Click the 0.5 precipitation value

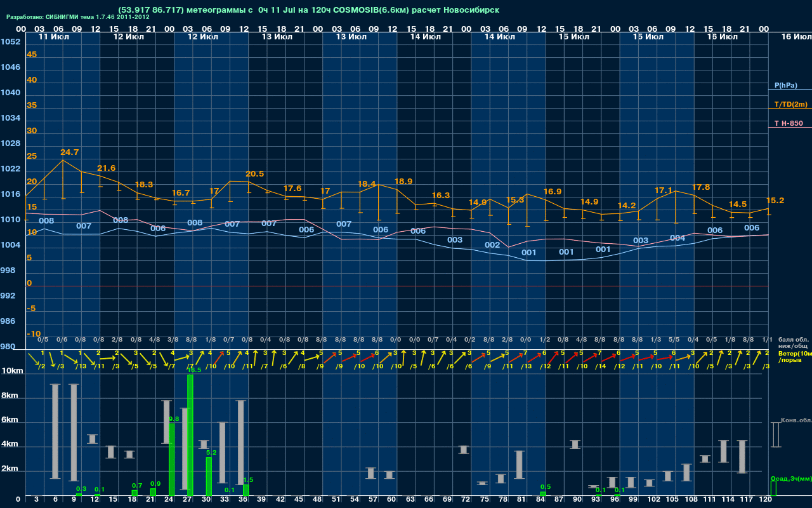point(546,487)
